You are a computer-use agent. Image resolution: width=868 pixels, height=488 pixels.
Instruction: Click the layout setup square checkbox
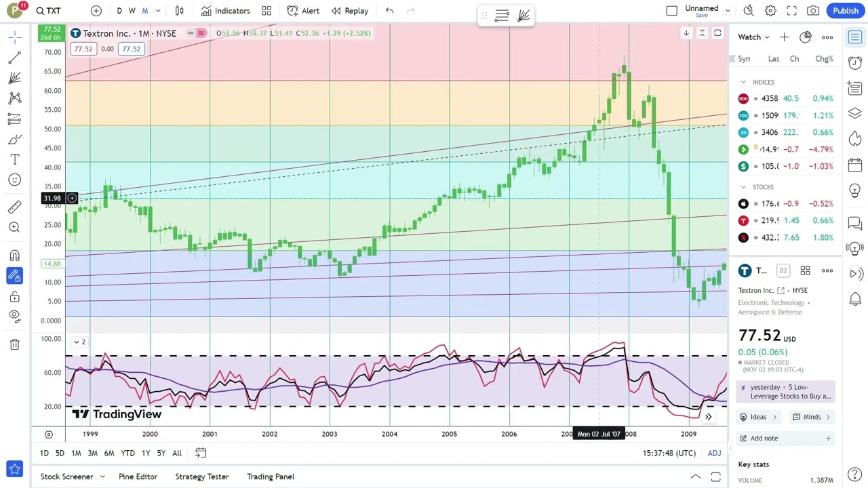coord(672,11)
